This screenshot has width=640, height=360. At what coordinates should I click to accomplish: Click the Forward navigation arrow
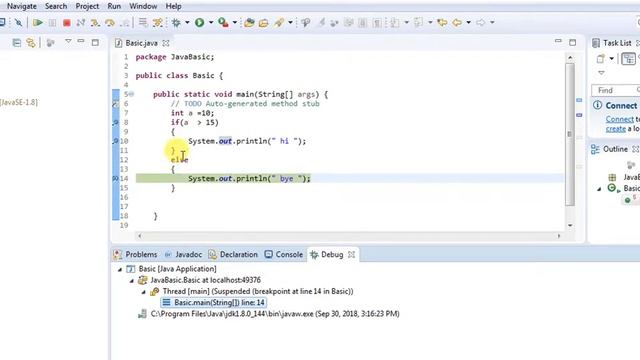point(480,22)
